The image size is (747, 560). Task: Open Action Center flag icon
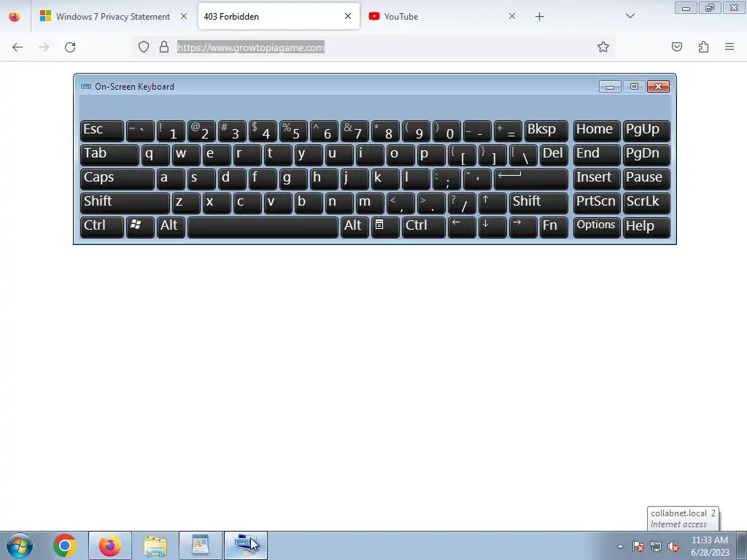pos(638,547)
